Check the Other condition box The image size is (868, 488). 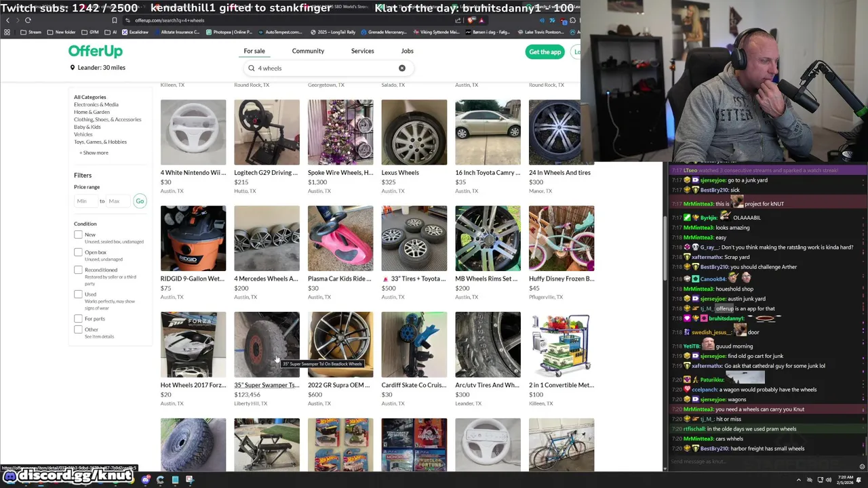coord(78,329)
